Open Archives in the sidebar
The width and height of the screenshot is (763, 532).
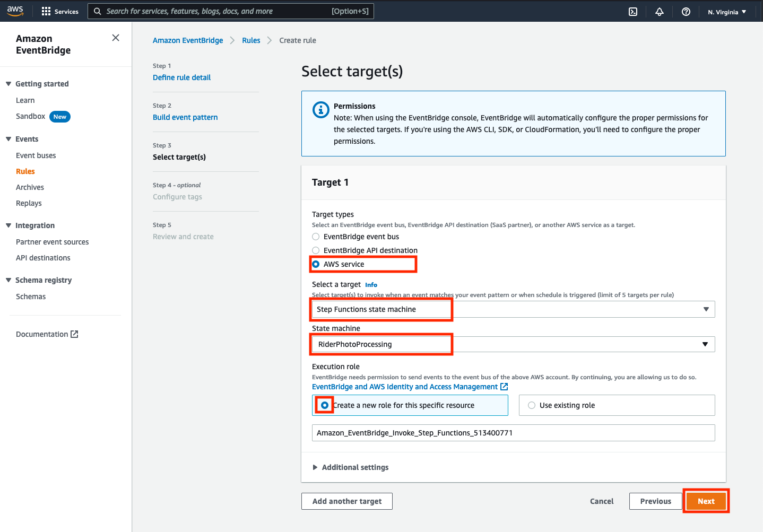click(x=30, y=187)
